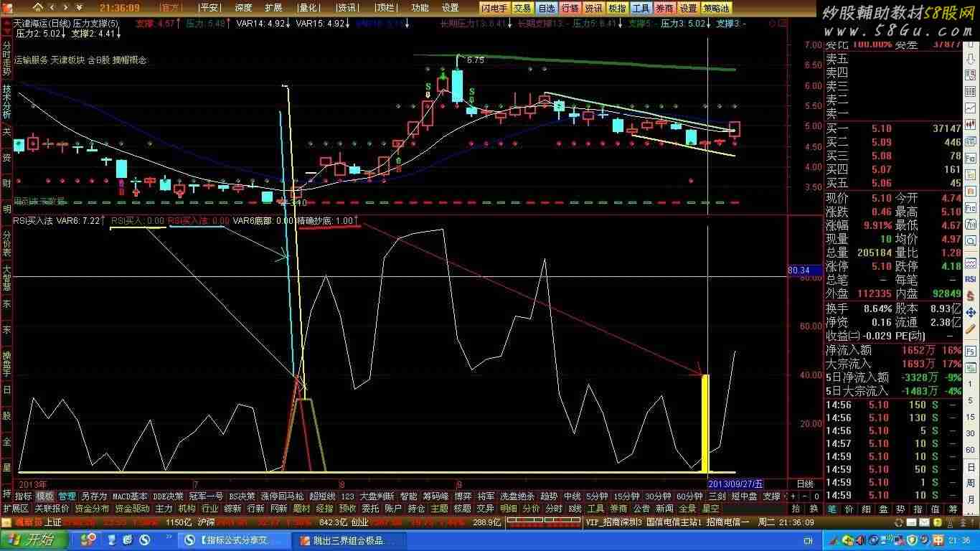Click the 闪电手 button
The width and height of the screenshot is (980, 551).
[x=495, y=8]
